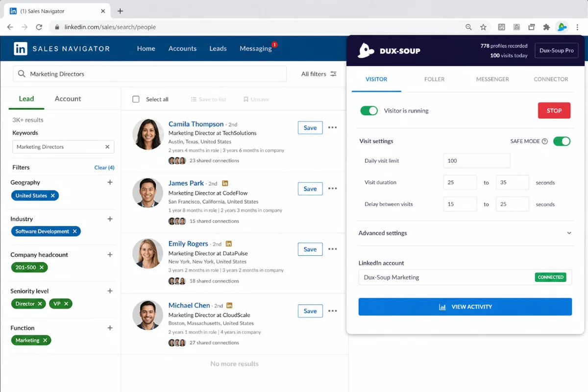Click the browser back arrow
Image resolution: width=588 pixels, height=392 pixels.
10,27
